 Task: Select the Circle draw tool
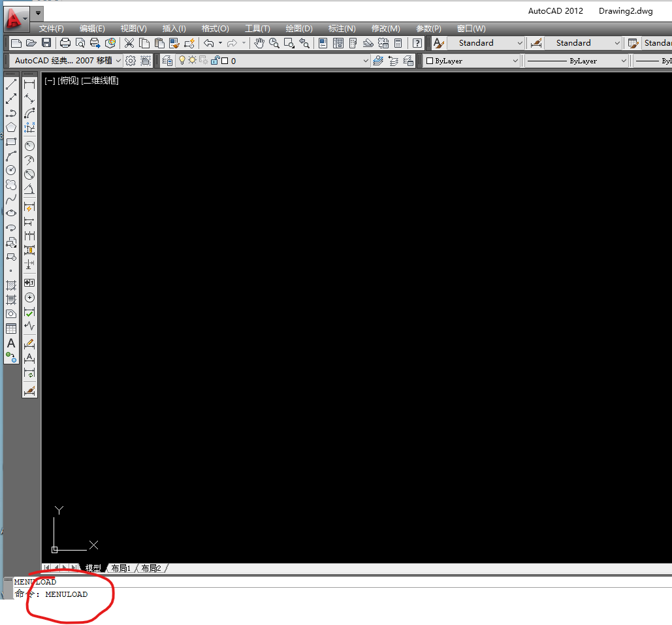click(11, 170)
